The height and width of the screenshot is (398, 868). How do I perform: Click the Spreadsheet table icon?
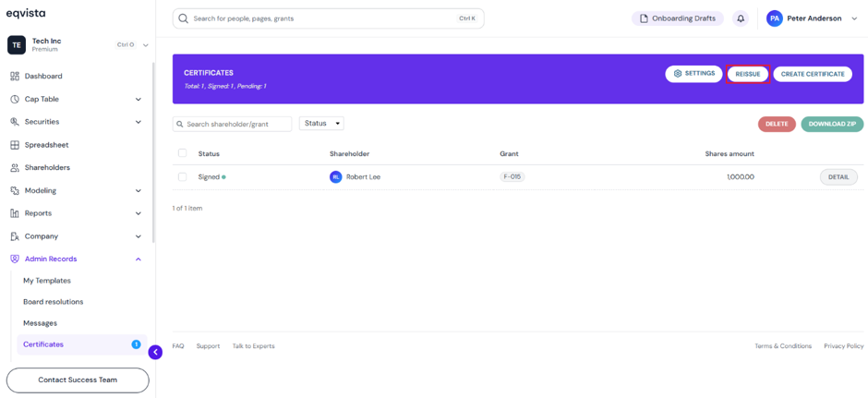[x=15, y=145]
